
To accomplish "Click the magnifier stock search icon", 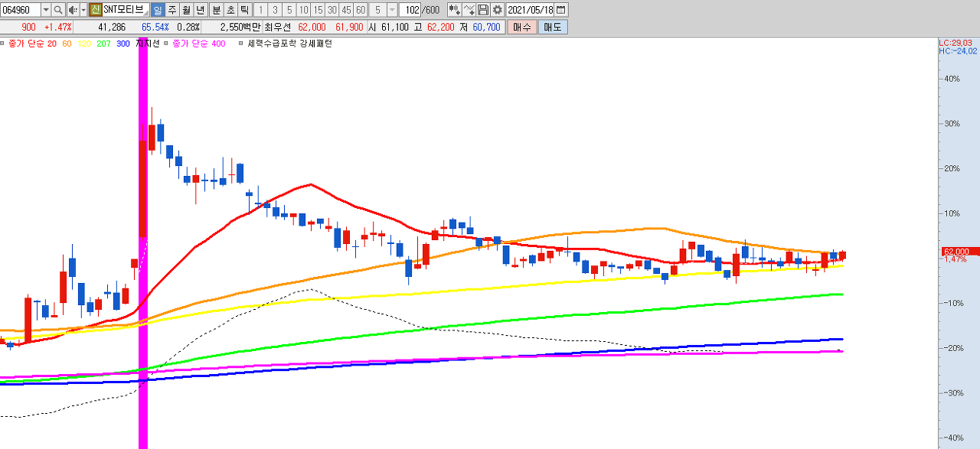I will (x=58, y=10).
